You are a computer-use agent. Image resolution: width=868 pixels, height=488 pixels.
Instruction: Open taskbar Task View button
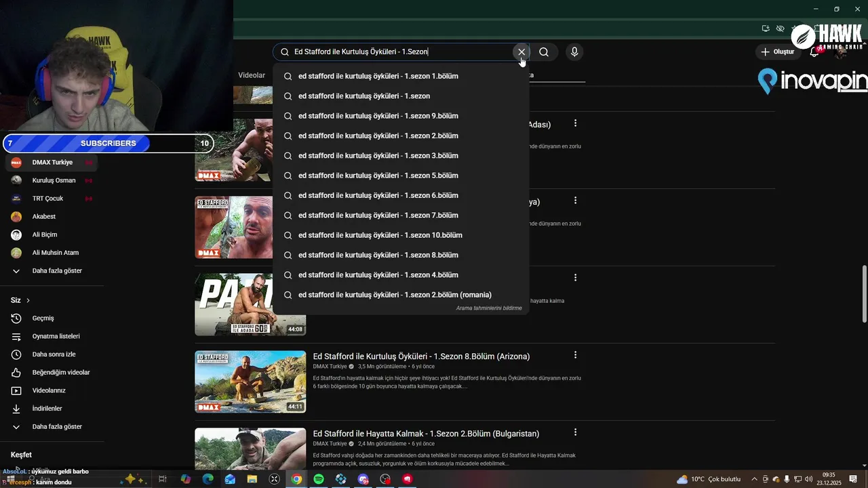tap(163, 479)
